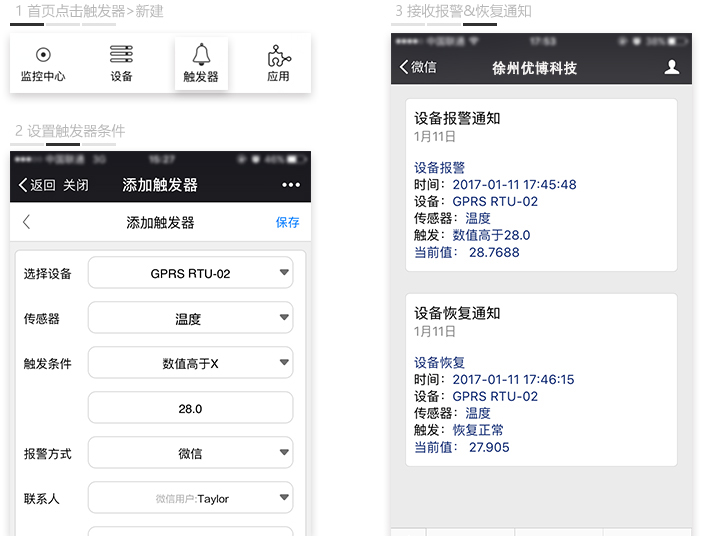This screenshot has width=710, height=536.
Task: Open the 设备报警通知 message card
Action: point(541,185)
